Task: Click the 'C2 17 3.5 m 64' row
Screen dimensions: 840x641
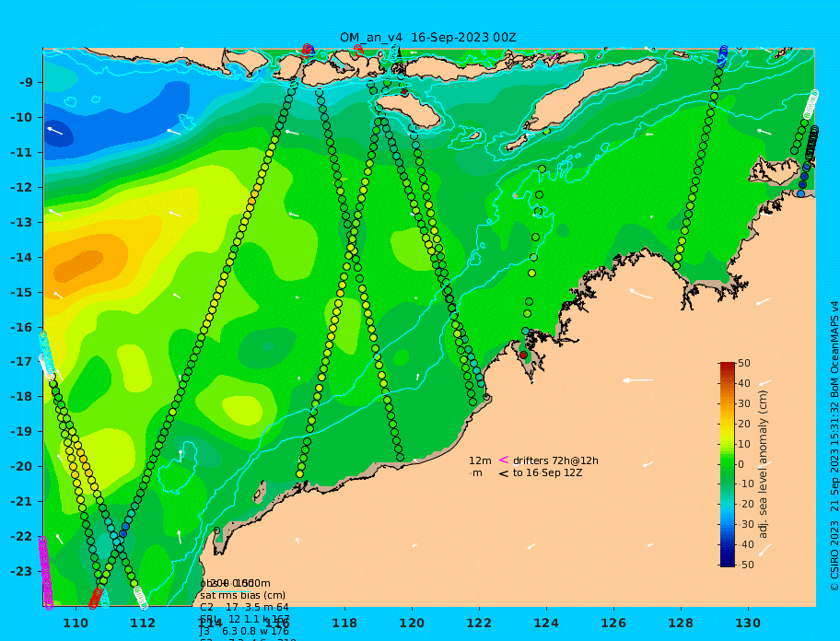Action: click(244, 607)
